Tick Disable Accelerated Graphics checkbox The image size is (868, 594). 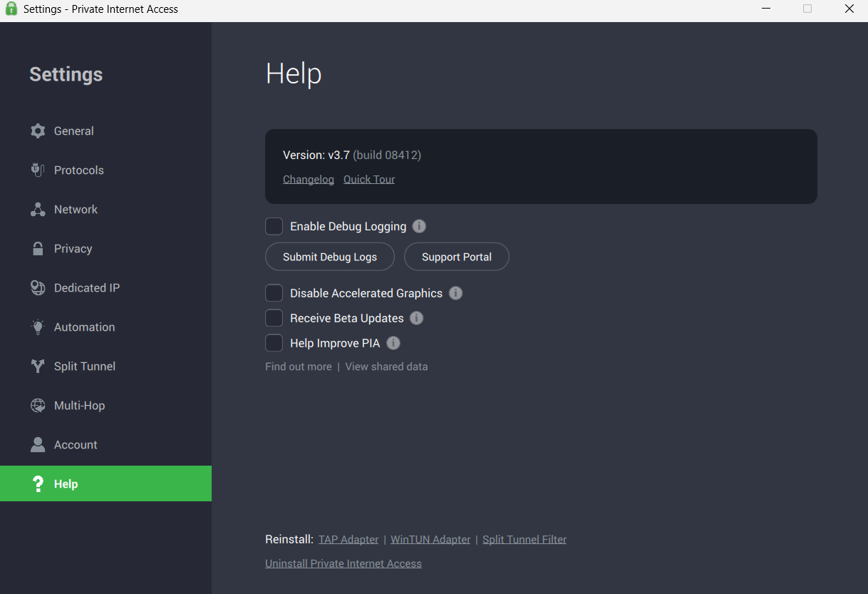(x=274, y=293)
